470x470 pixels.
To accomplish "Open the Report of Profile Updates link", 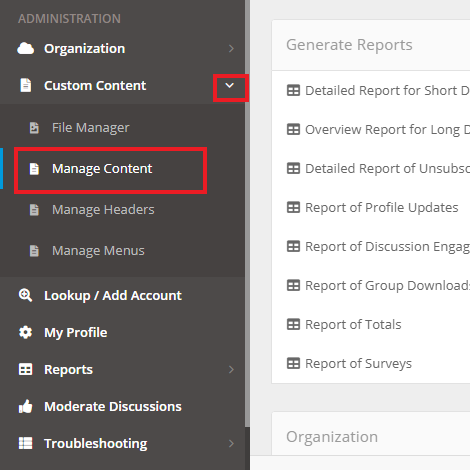I will (x=382, y=207).
